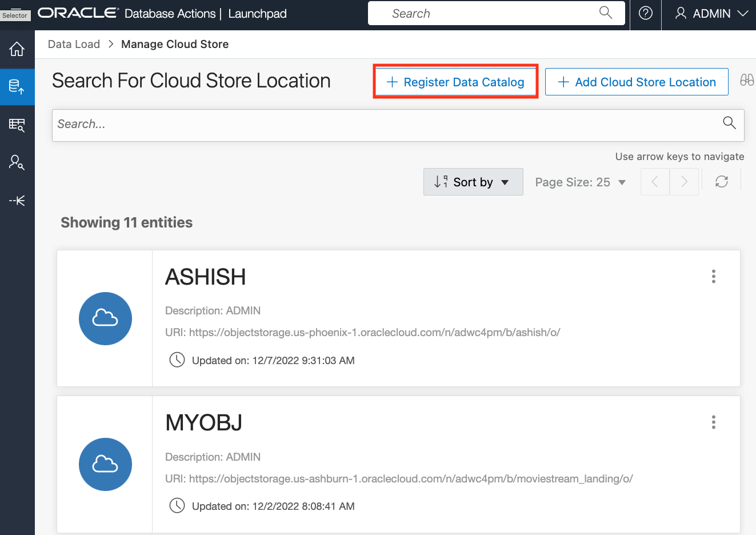
Task: Click Register Data Catalog button
Action: 455,82
